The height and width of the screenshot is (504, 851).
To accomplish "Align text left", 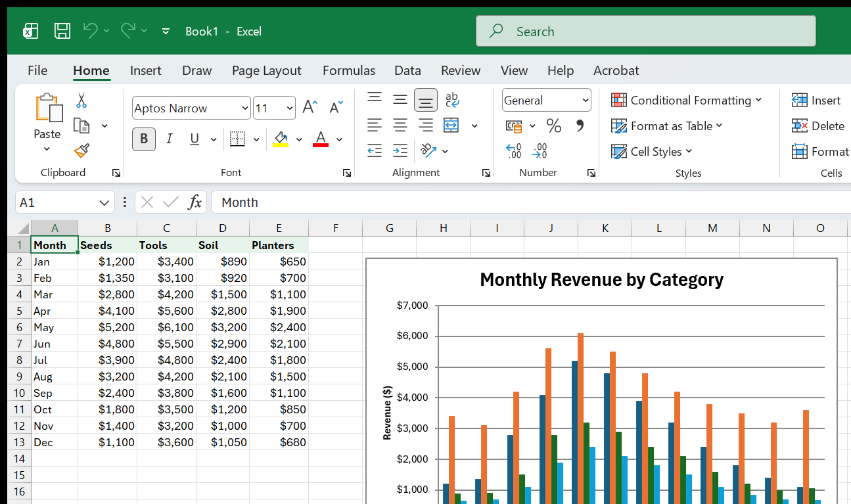I will click(375, 125).
